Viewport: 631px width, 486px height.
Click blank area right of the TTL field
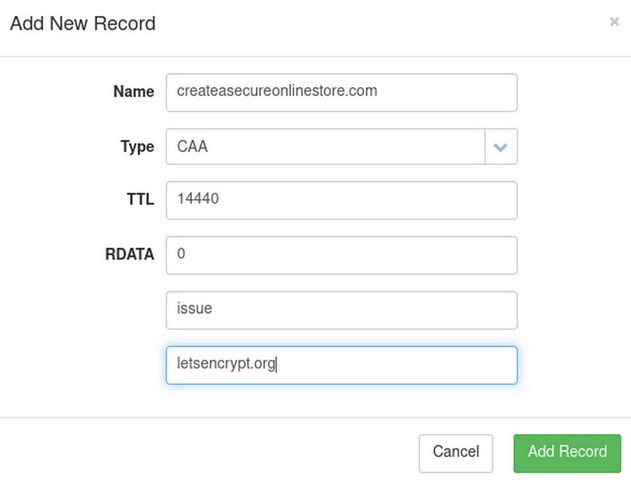570,199
